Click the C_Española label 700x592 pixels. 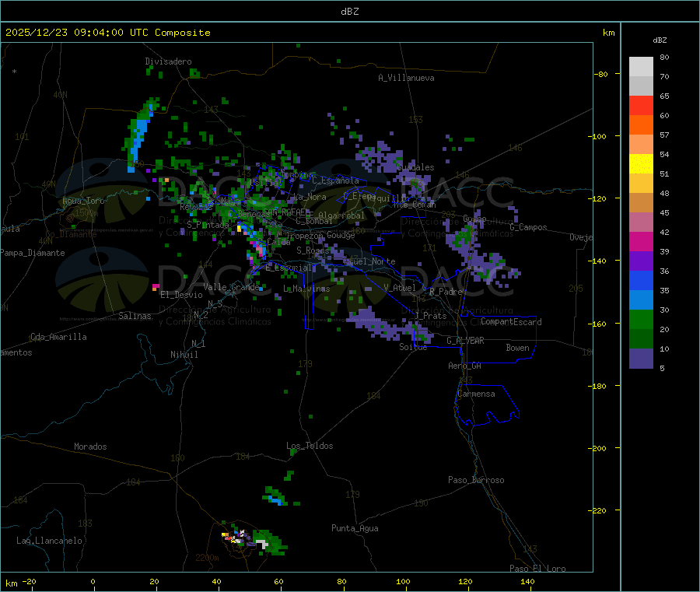(335, 180)
